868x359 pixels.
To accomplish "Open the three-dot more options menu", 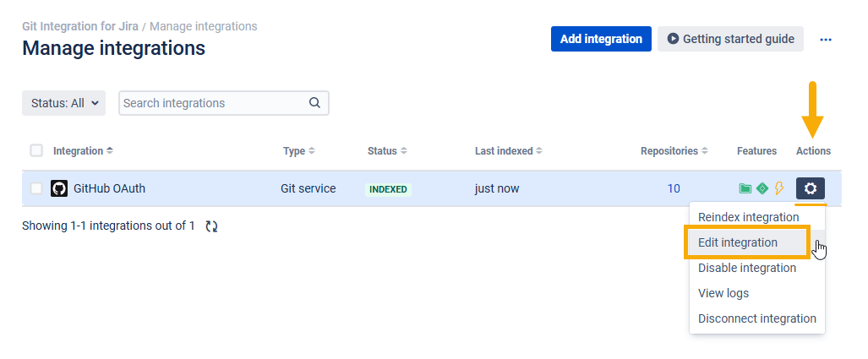I will point(826,39).
